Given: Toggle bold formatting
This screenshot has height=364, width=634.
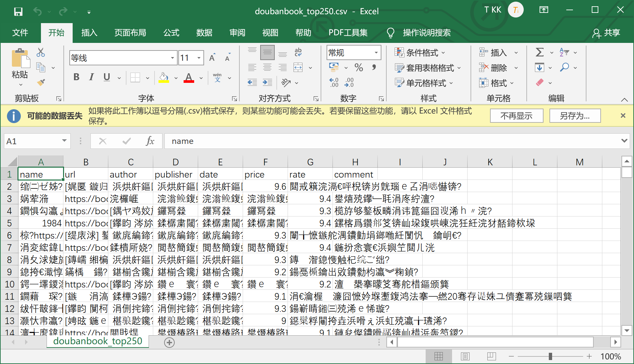Looking at the screenshot, I should (x=76, y=77).
